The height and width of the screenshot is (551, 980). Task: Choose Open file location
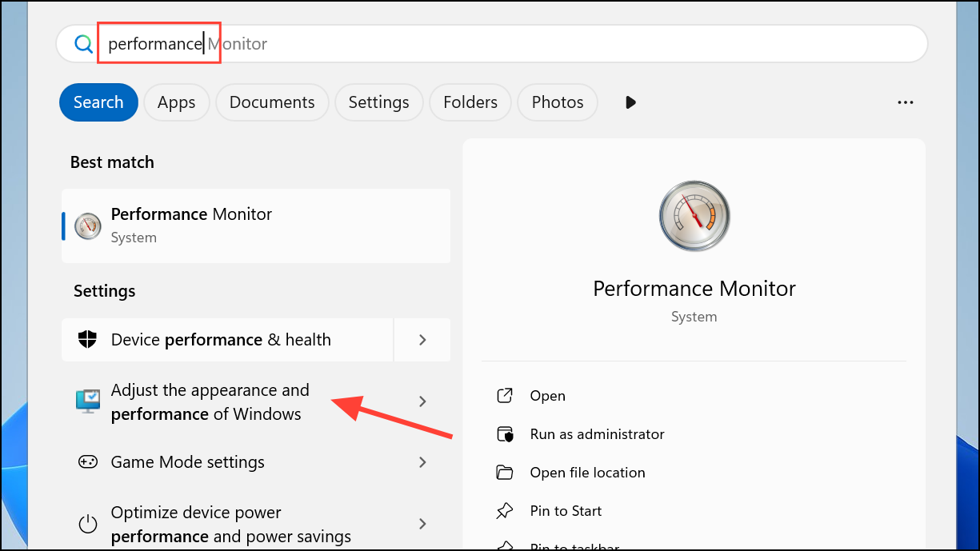click(x=587, y=473)
